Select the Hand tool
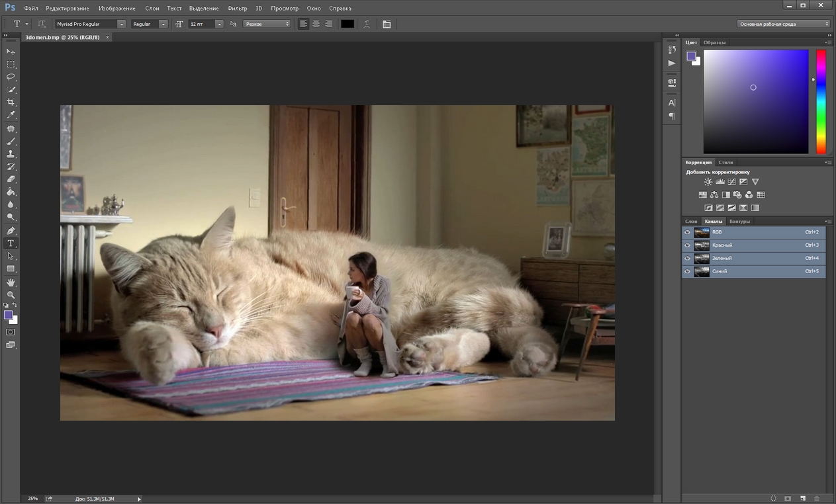The height and width of the screenshot is (504, 836). pyautogui.click(x=11, y=282)
